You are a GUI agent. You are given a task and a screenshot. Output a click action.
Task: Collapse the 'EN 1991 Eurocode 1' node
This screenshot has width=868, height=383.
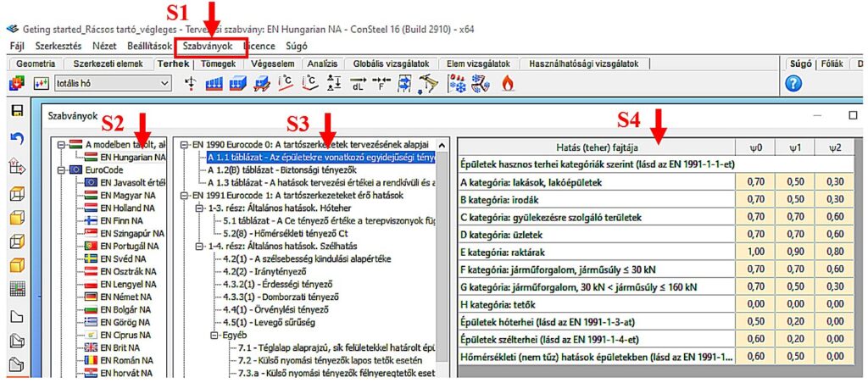(x=185, y=196)
